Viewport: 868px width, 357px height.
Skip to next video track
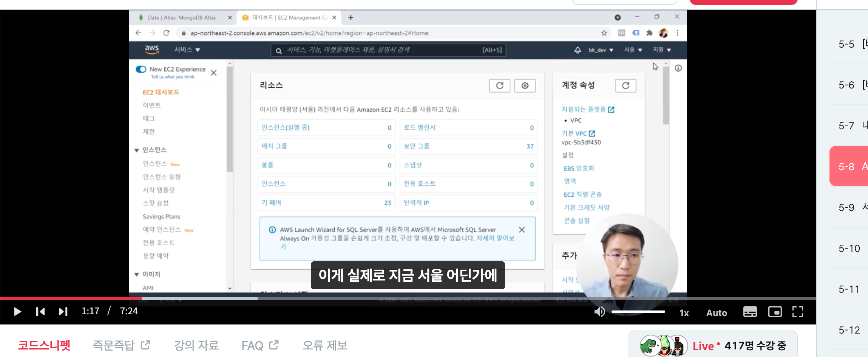pos(63,312)
